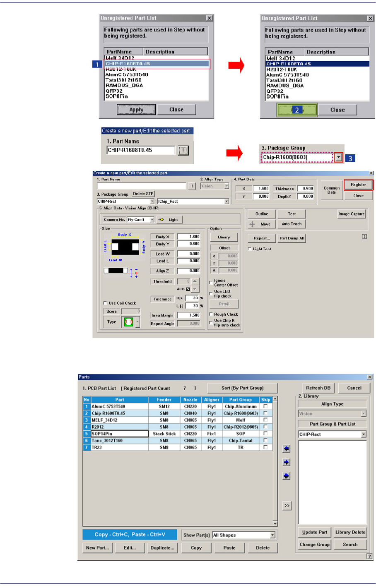Screen dimensions: 376x588
Task: Click the '!' button beside the empty Part Name field
Action: (x=192, y=186)
